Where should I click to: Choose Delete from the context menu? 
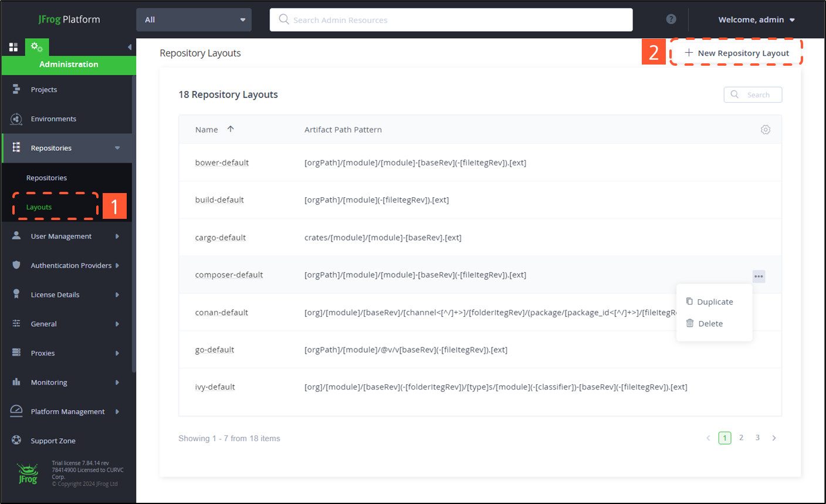pos(710,323)
